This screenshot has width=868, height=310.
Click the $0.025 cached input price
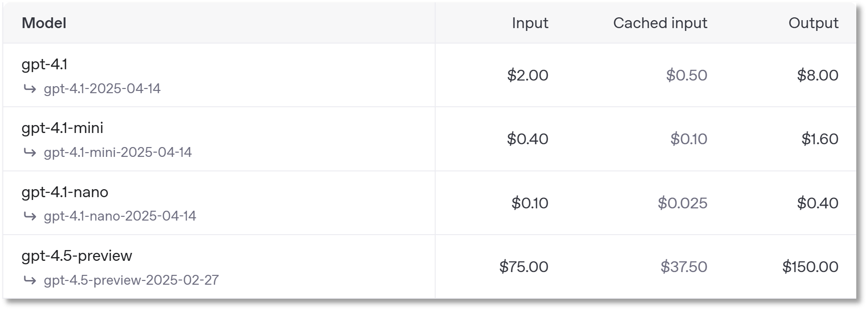tap(682, 203)
